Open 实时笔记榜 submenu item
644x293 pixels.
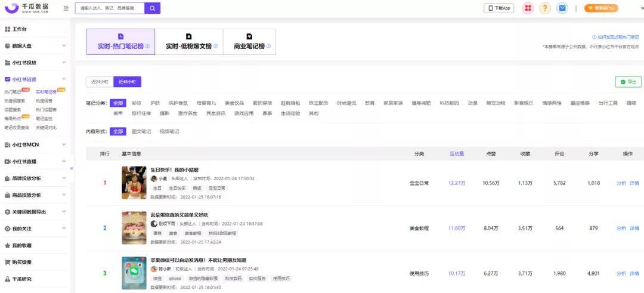click(46, 92)
